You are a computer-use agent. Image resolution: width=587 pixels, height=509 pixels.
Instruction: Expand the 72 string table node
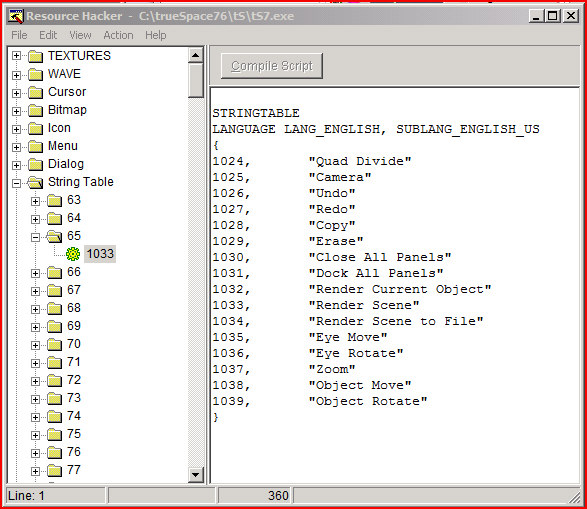(x=35, y=381)
